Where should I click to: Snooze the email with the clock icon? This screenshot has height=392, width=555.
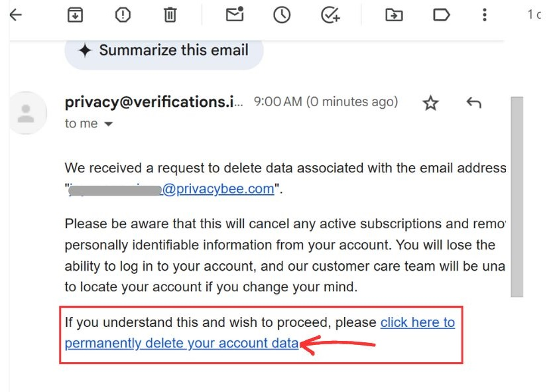pos(282,15)
